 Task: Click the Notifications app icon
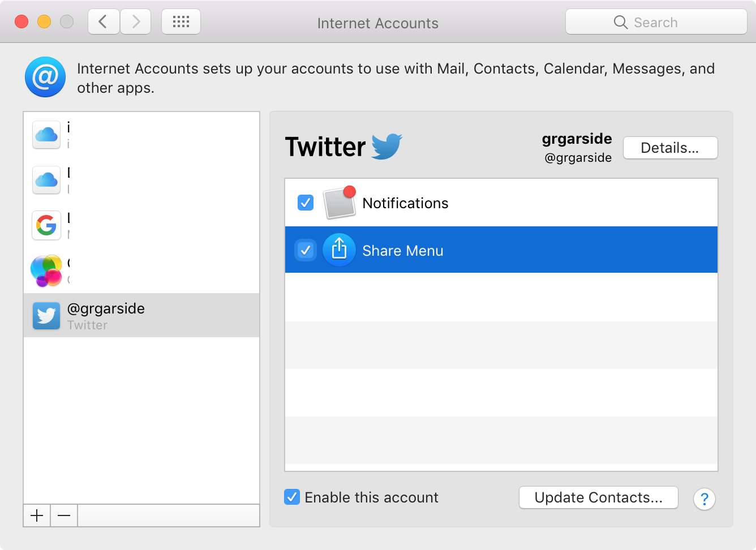point(340,202)
